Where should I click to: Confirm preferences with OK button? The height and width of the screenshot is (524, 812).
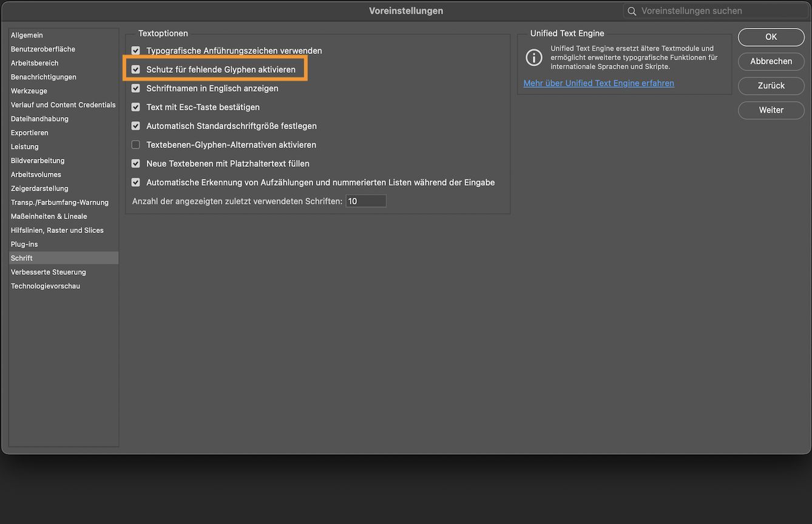[x=771, y=37]
